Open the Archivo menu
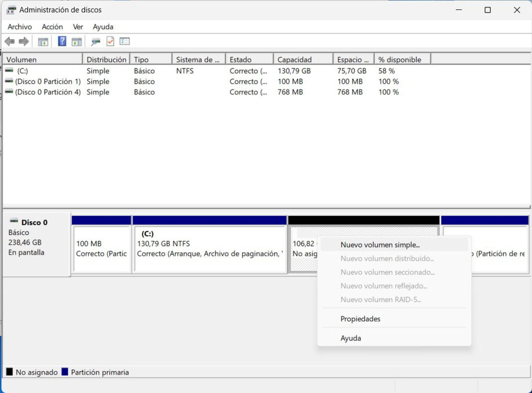This screenshot has width=532, height=393. tap(20, 27)
